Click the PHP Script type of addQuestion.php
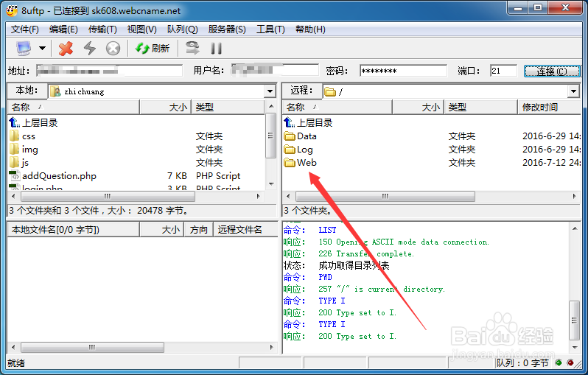Viewport: 588px width, 375px height. pyautogui.click(x=218, y=175)
